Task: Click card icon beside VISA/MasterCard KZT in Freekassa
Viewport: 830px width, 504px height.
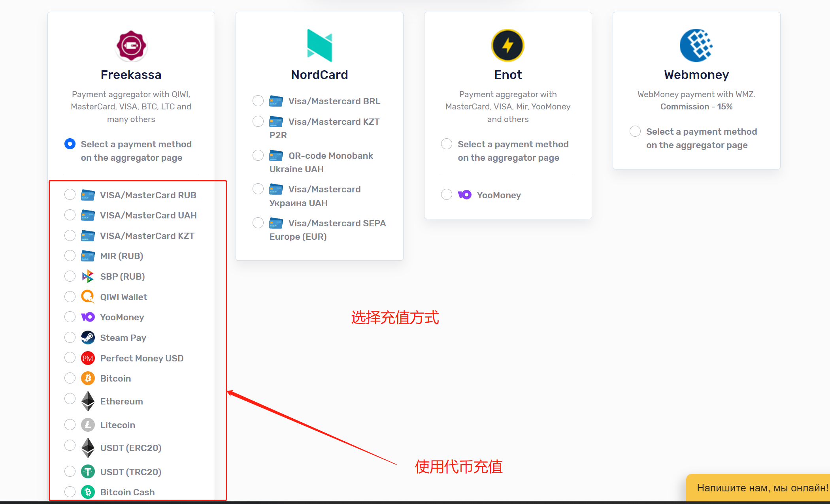Action: coord(88,236)
